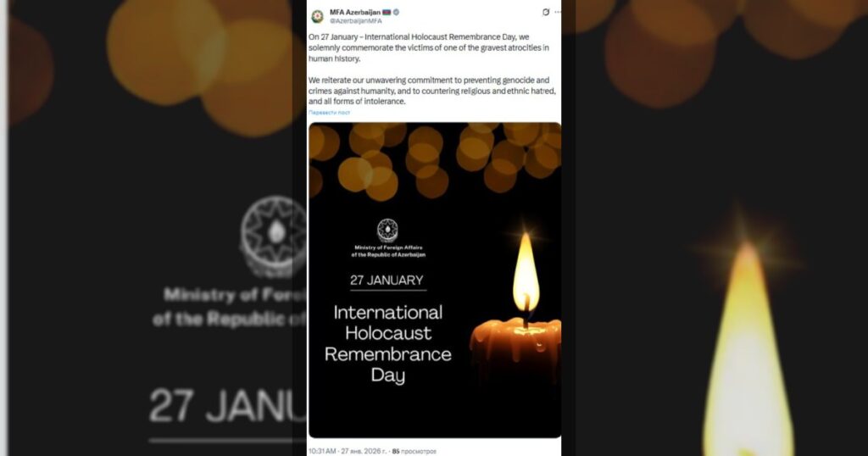Click the MFA Azerbaijan profile avatar
Screen dimensions: 868x456
tap(317, 16)
